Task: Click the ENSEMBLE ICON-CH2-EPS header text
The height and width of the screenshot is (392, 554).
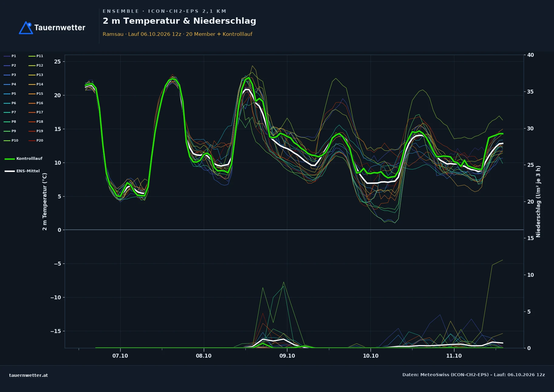Action: [164, 11]
